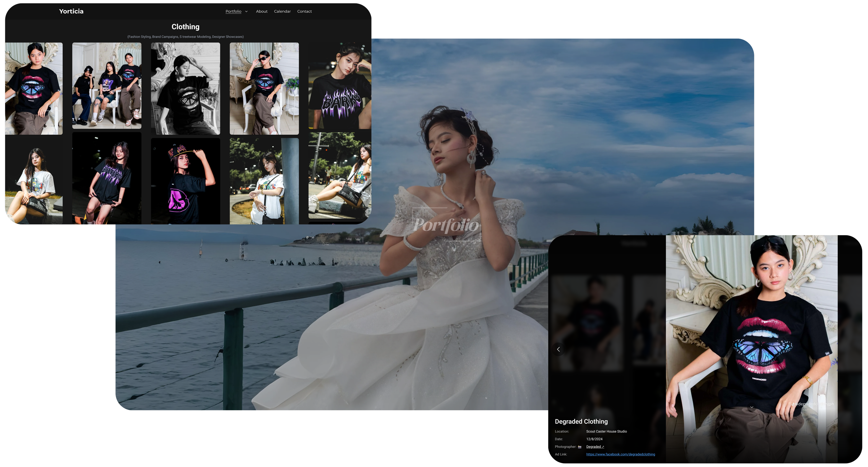This screenshot has width=868, height=467.
Task: Click the Yorticia site logo
Action: coord(71,12)
